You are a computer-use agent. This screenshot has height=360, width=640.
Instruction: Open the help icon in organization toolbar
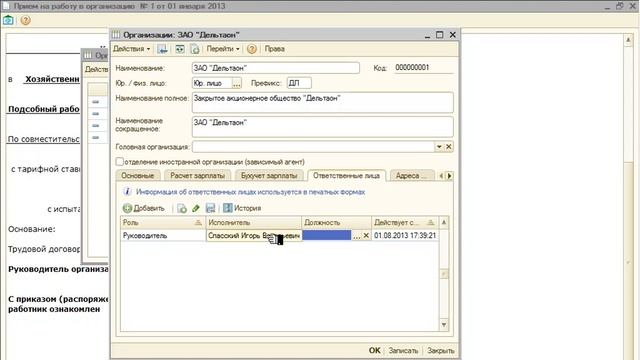click(x=252, y=49)
